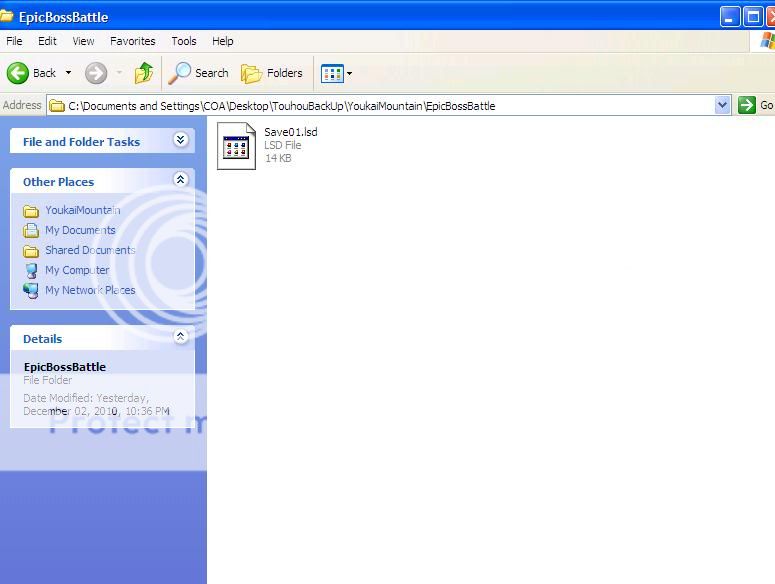The image size is (775, 584).
Task: Select the Save01.lsd file icon
Action: (237, 146)
